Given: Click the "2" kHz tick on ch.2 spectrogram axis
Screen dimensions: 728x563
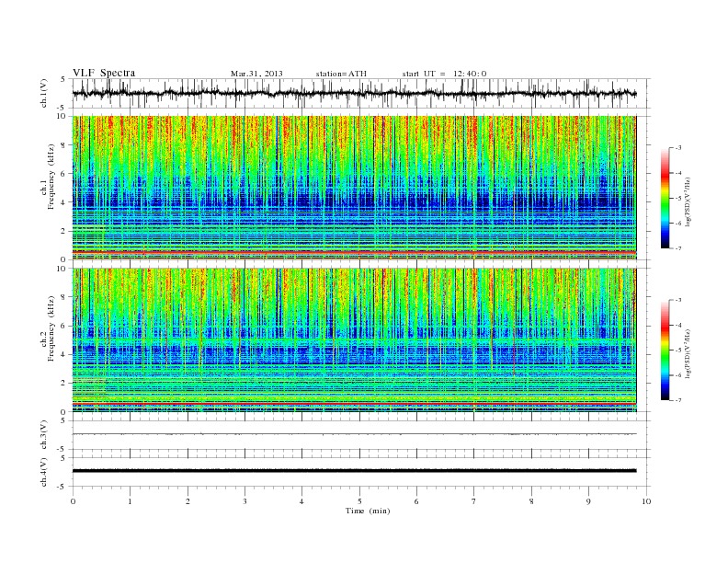Looking at the screenshot, I should coord(64,384).
